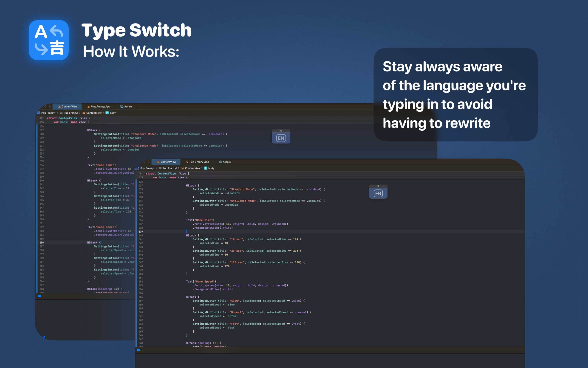This screenshot has height=368, width=588.
Task: Click the "Normal" SettingsButton line in front window
Action: 252,312
